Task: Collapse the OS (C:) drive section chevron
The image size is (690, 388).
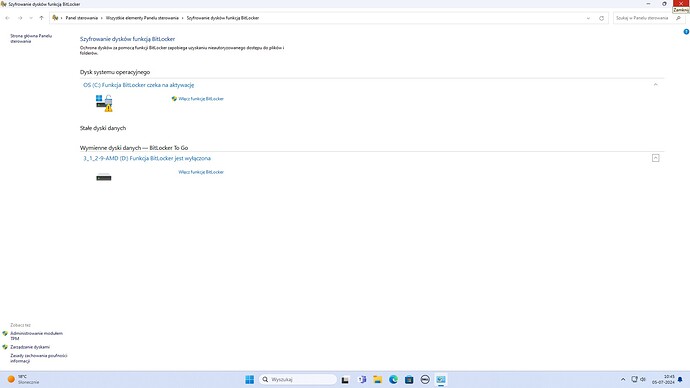Action: click(656, 84)
